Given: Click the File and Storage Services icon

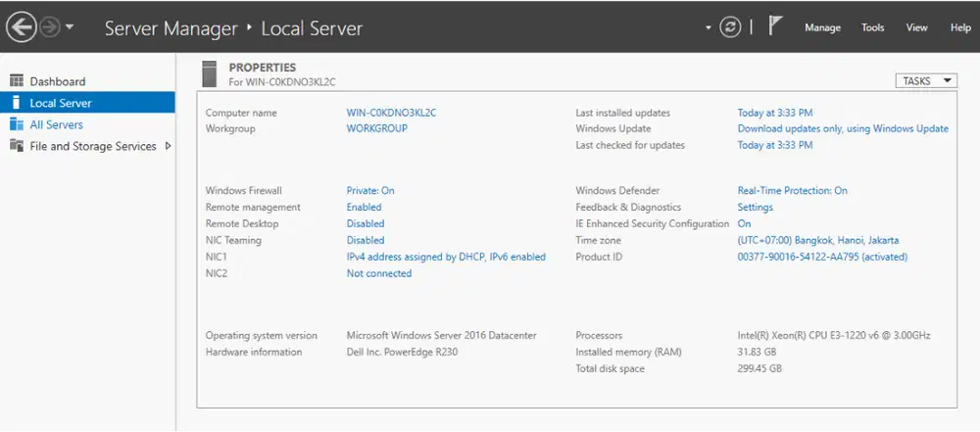Looking at the screenshot, I should point(17,146).
